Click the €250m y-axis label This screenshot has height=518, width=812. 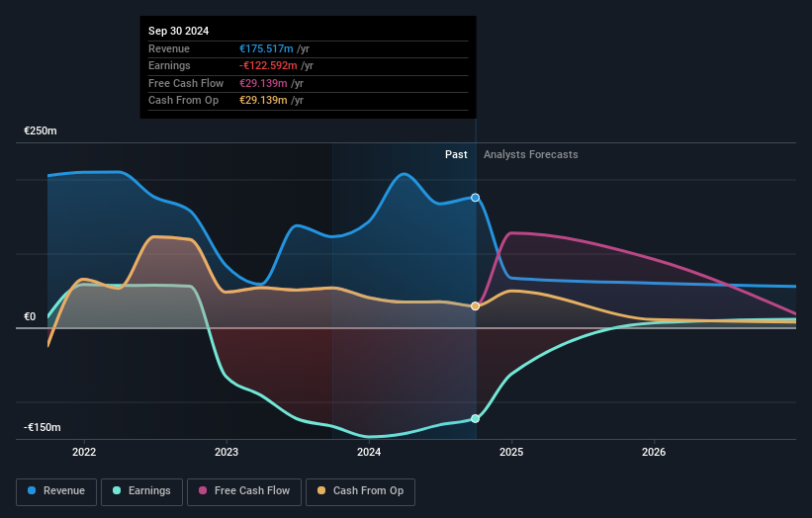click(41, 130)
